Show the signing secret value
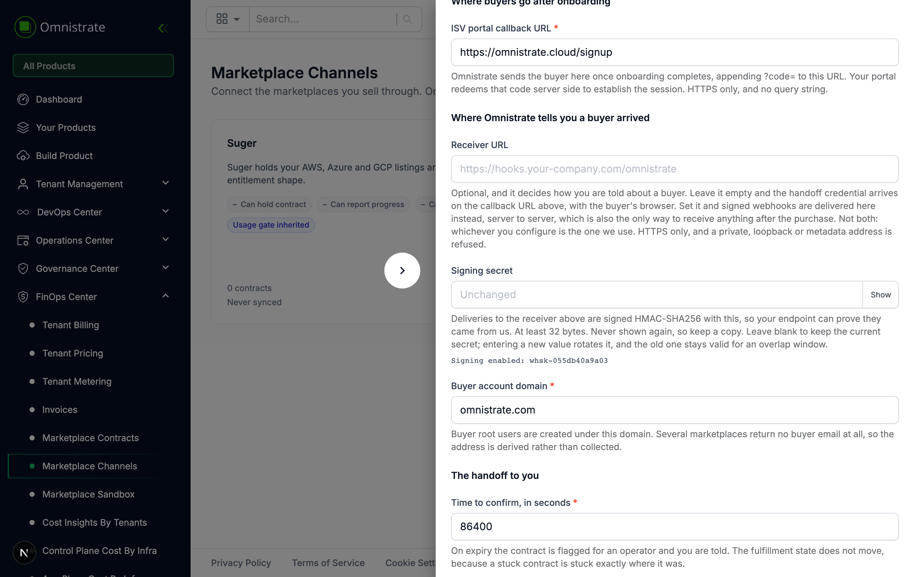924x577 pixels. [880, 295]
